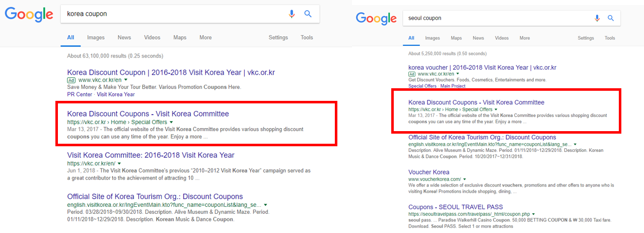Expand arrow beside www.voucherkorea.com

(465, 179)
